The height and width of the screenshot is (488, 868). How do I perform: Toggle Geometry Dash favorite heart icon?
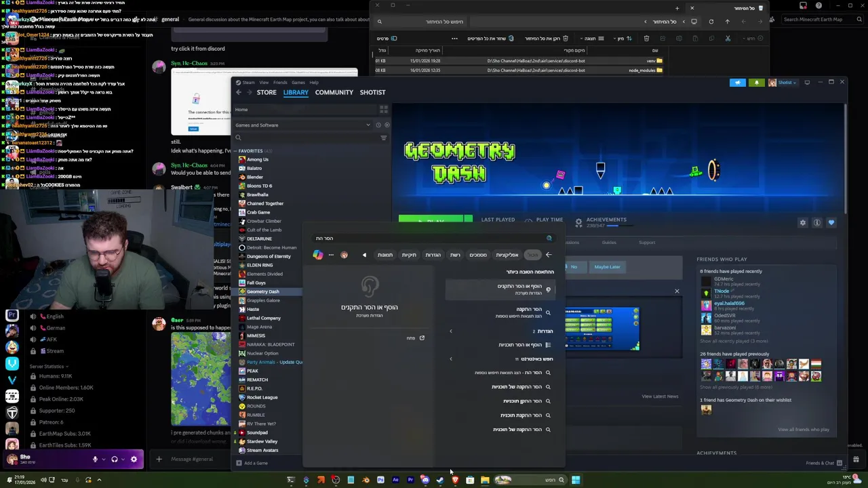point(831,222)
